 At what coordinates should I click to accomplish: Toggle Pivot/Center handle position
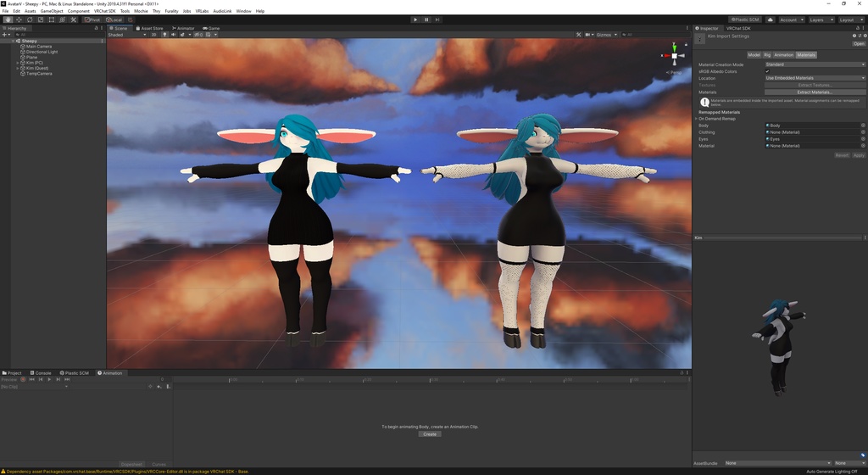92,20
